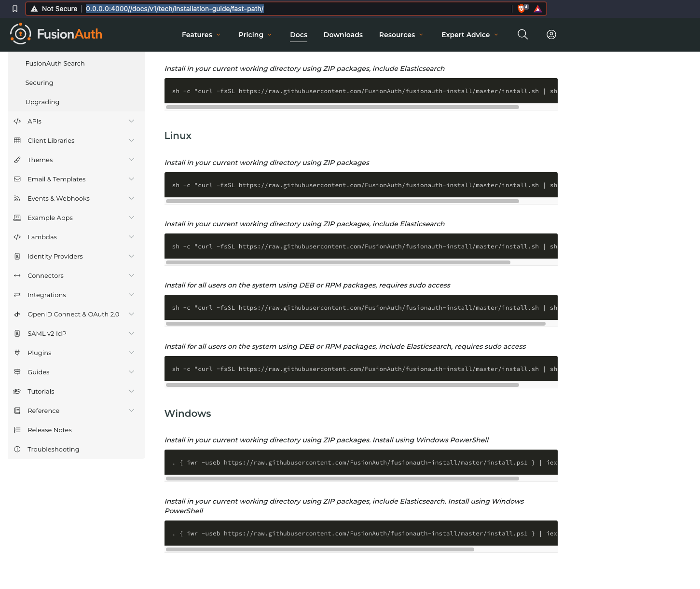Screen dimensions: 700x589
Task: Expand the OpenID Connect & OAuth 2.0 chevron
Action: [x=131, y=314]
